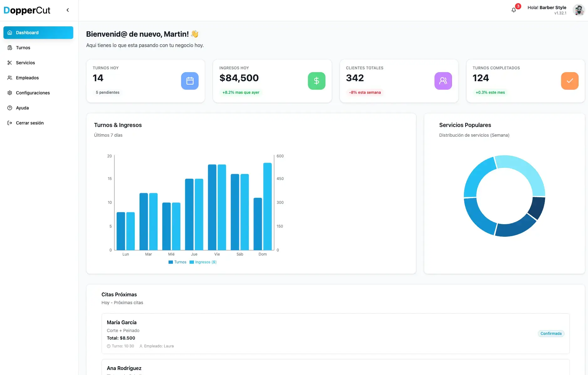588x375 pixels.
Task: Click the green dollar icon on Ingresos Hoy
Action: point(316,81)
